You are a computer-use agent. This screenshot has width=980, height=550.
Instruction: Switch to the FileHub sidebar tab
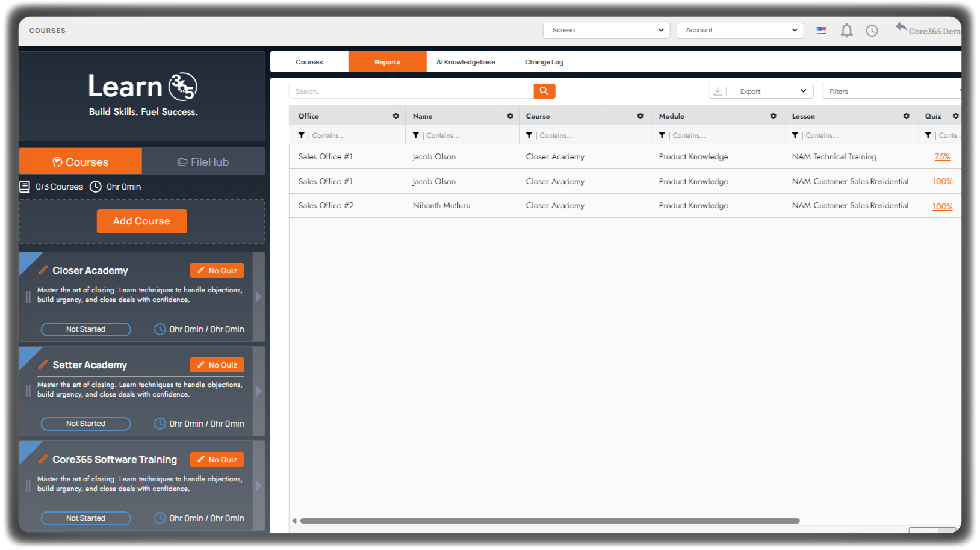click(203, 162)
